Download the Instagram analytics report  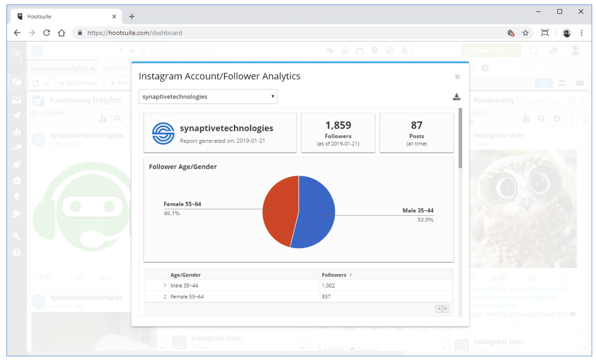coord(456,97)
